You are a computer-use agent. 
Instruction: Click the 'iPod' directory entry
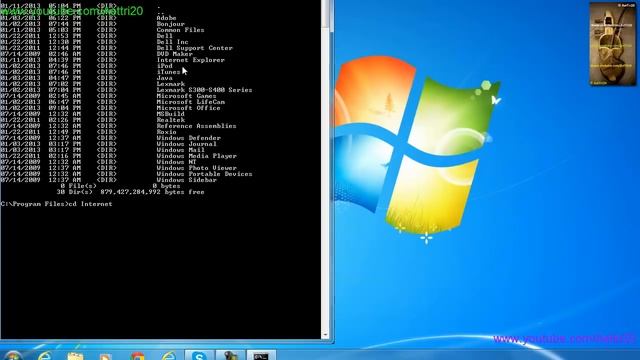(x=164, y=66)
